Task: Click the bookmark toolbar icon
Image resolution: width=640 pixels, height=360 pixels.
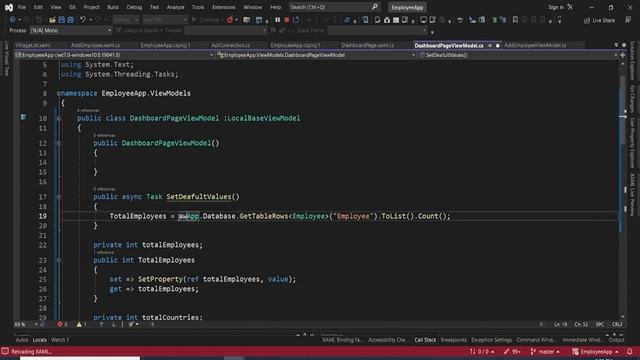Action: pos(516,20)
